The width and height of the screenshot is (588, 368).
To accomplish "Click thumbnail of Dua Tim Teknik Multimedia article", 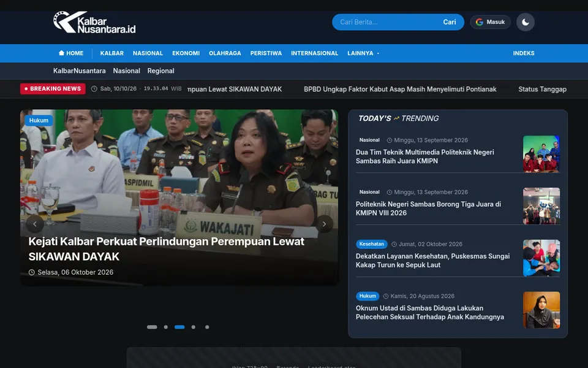I will pos(541,155).
